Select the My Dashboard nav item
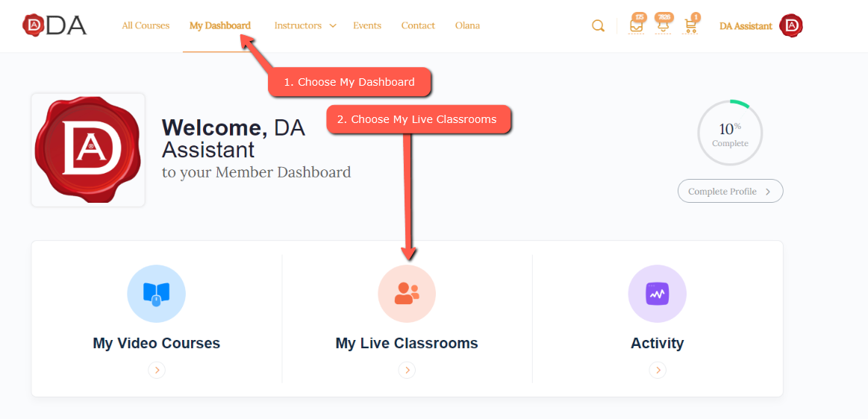The image size is (868, 419). click(x=220, y=26)
